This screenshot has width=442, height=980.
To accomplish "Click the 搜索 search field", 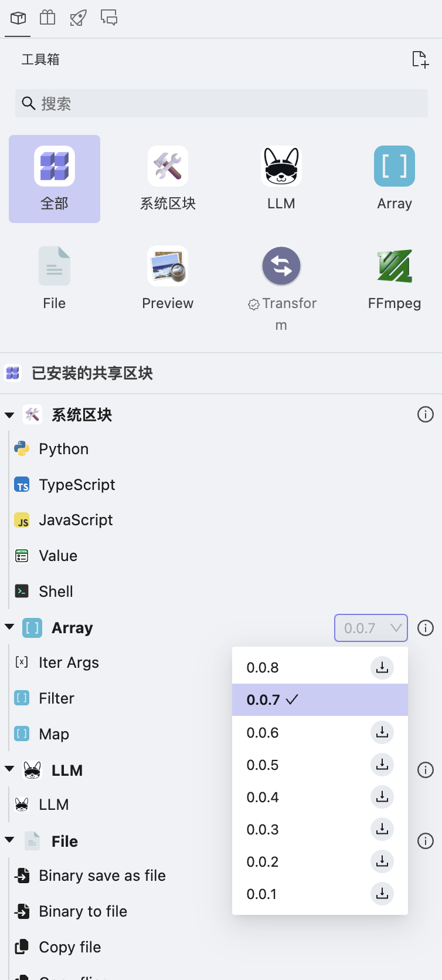I will (x=222, y=104).
